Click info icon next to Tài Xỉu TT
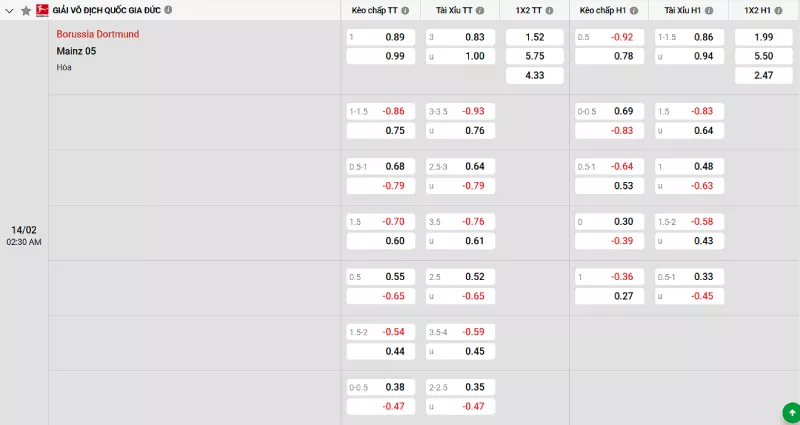 480,10
